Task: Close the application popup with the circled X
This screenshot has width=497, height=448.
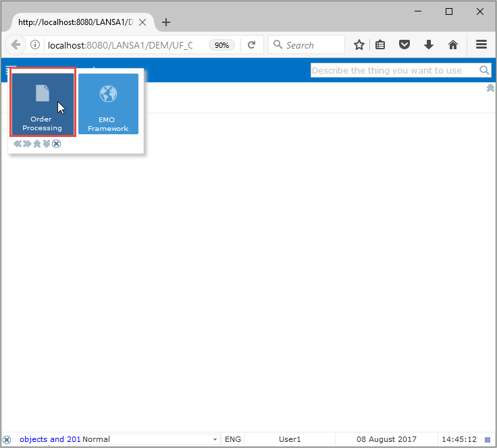Action: (x=57, y=144)
